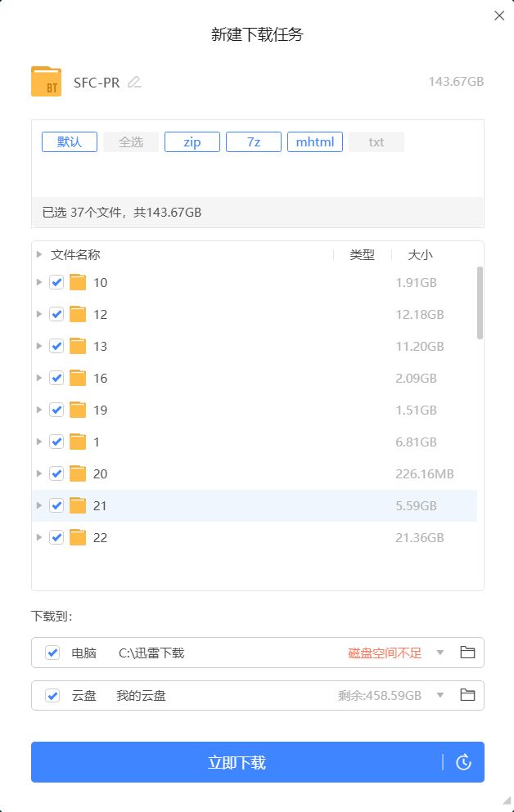Uncheck folder 20 checkbox

pos(56,473)
